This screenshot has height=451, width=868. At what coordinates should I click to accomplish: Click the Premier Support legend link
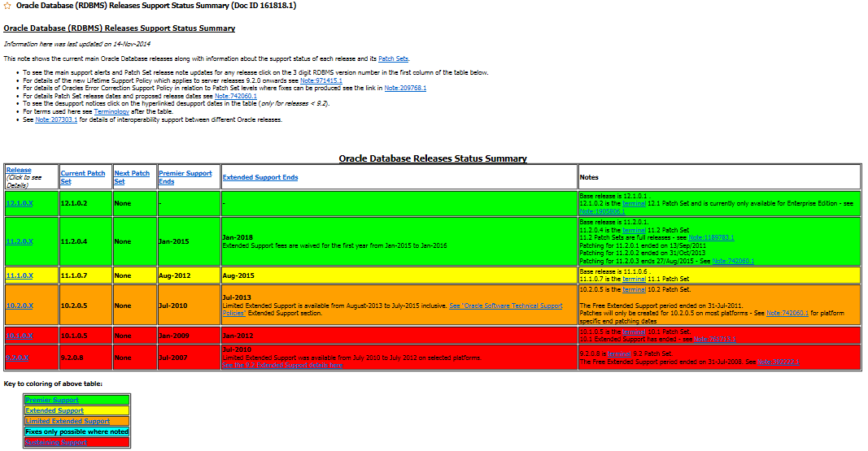(52, 400)
